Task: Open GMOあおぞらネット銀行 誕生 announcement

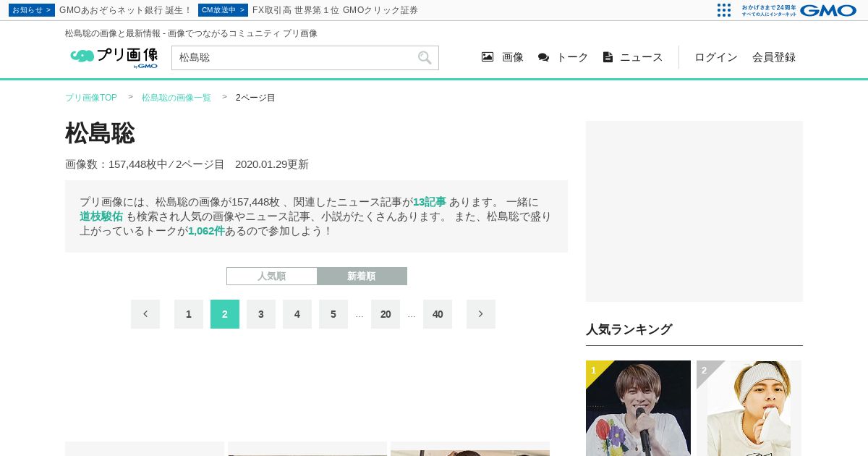Action: (126, 10)
